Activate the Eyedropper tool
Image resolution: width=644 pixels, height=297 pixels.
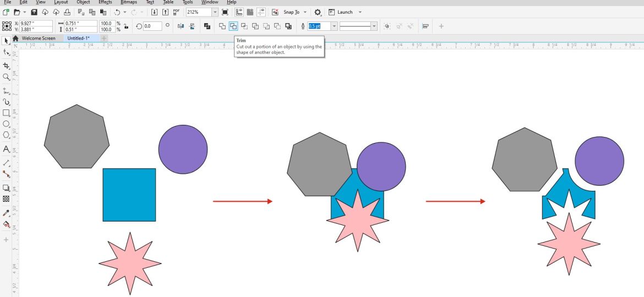pos(6,213)
